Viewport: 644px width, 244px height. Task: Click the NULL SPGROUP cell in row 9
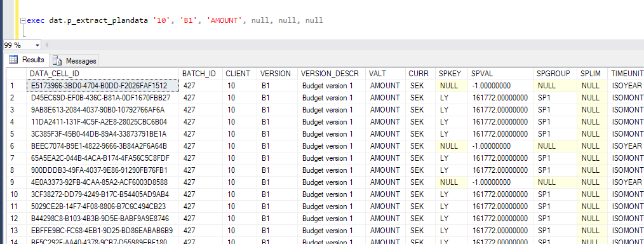(x=555, y=182)
